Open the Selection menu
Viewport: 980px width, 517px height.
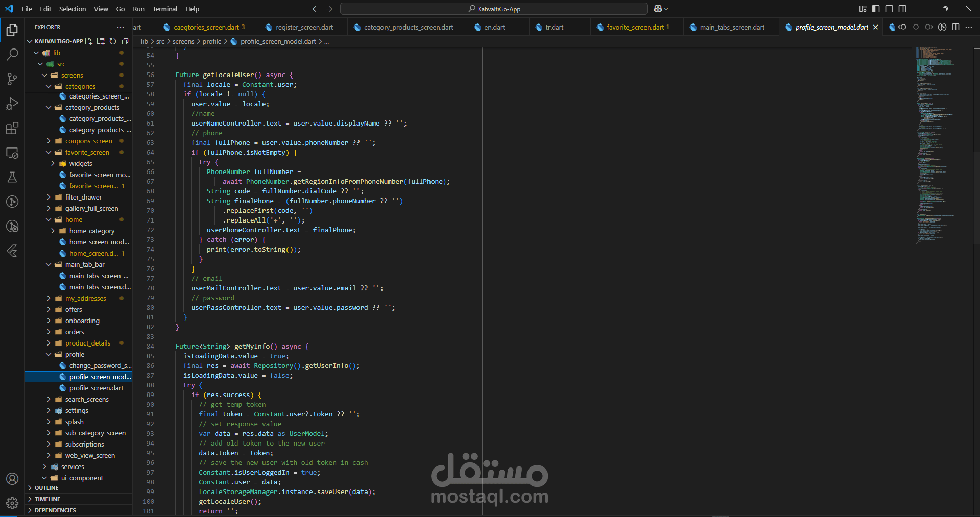pyautogui.click(x=73, y=9)
